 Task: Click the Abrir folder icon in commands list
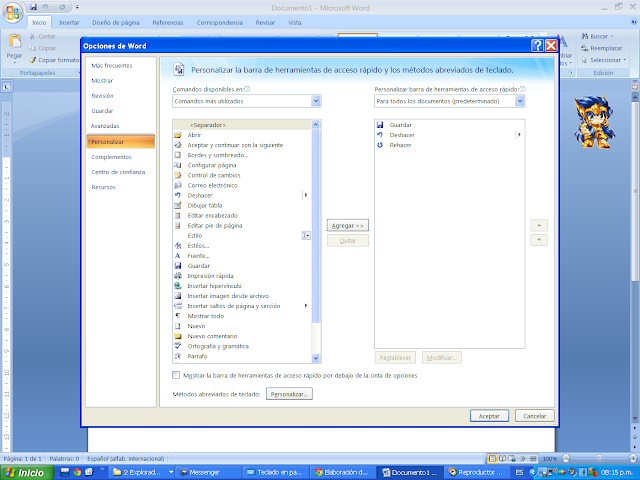pos(178,135)
